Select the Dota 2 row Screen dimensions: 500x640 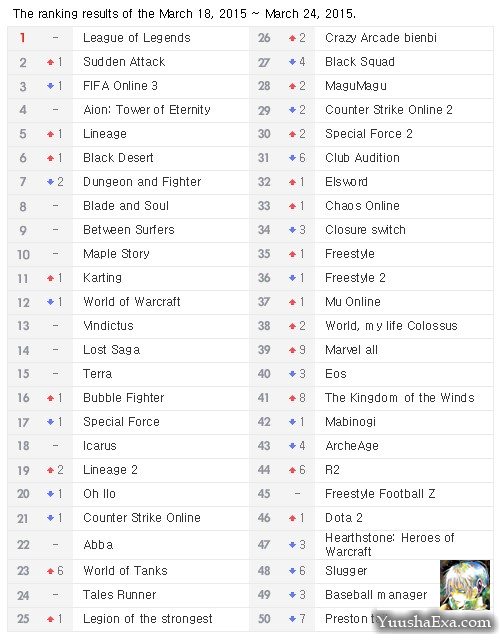371,518
